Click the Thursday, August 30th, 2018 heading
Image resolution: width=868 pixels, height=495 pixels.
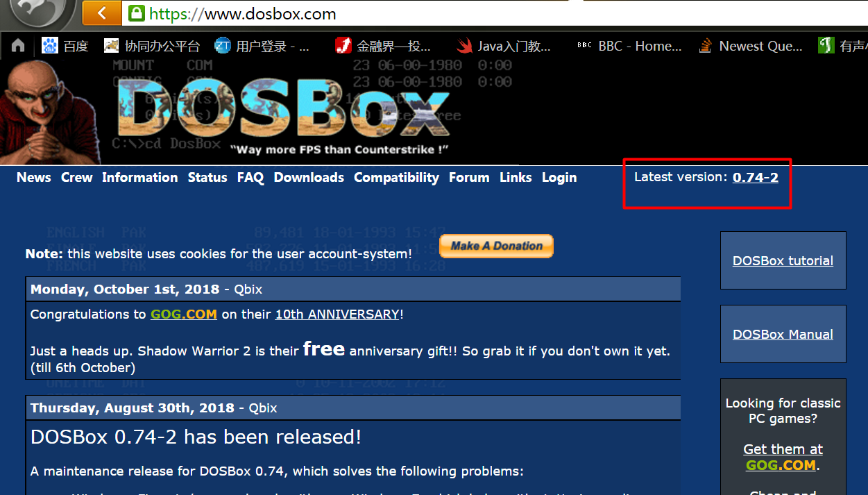(133, 408)
